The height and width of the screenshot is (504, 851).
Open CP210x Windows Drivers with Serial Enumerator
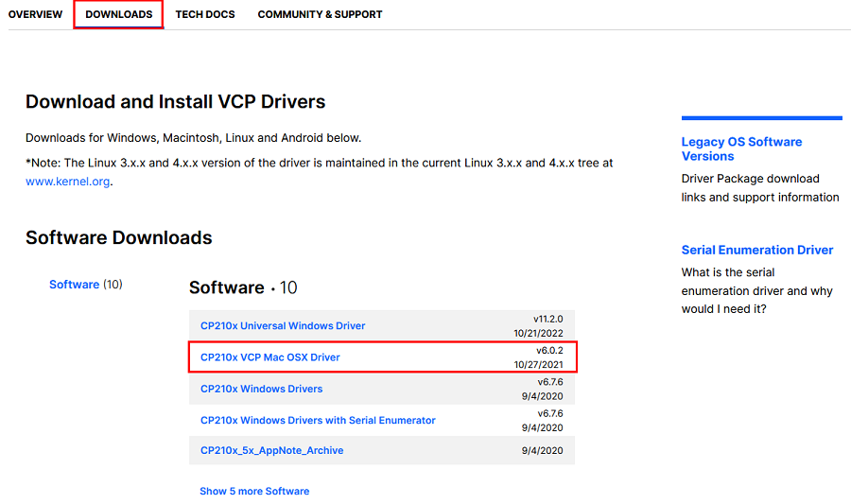click(318, 420)
